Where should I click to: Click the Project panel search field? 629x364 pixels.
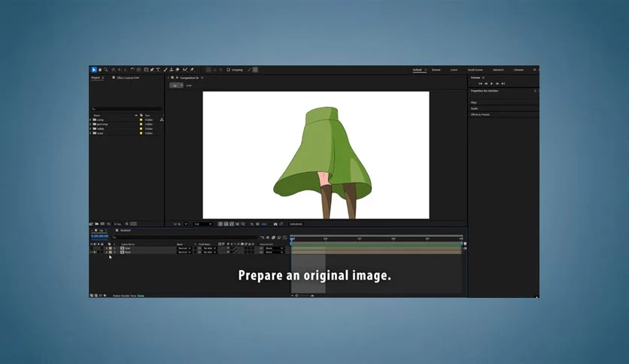(x=126, y=108)
